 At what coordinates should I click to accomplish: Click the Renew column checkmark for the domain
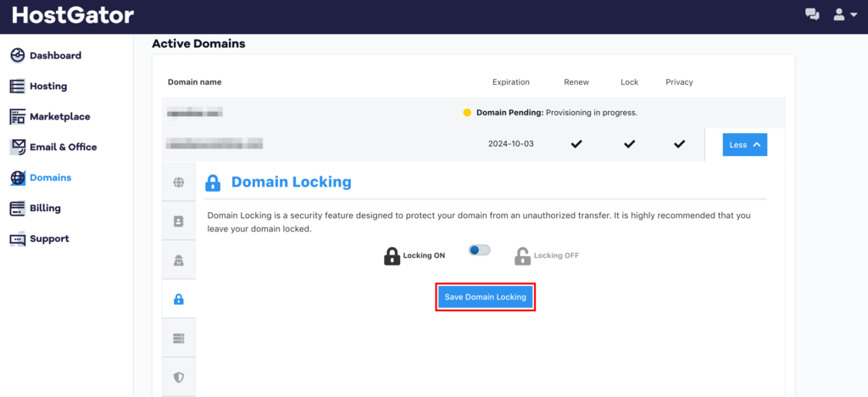pos(576,144)
